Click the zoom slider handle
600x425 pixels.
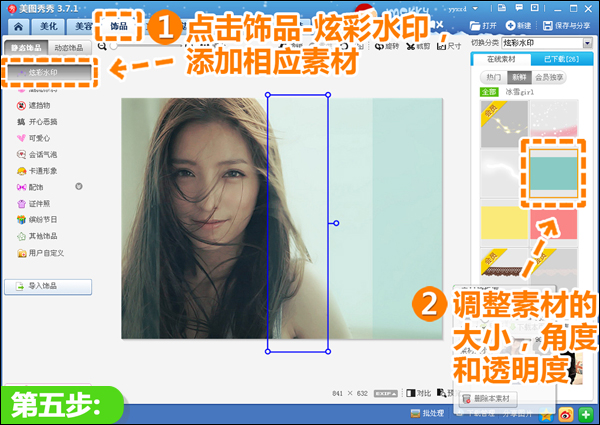coord(113,46)
